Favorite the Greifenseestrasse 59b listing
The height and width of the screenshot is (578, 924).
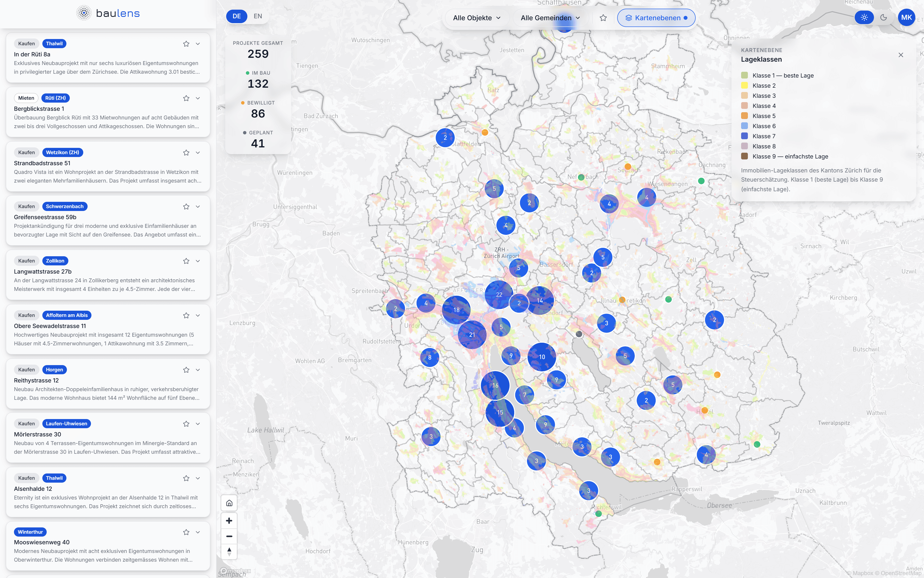click(186, 206)
